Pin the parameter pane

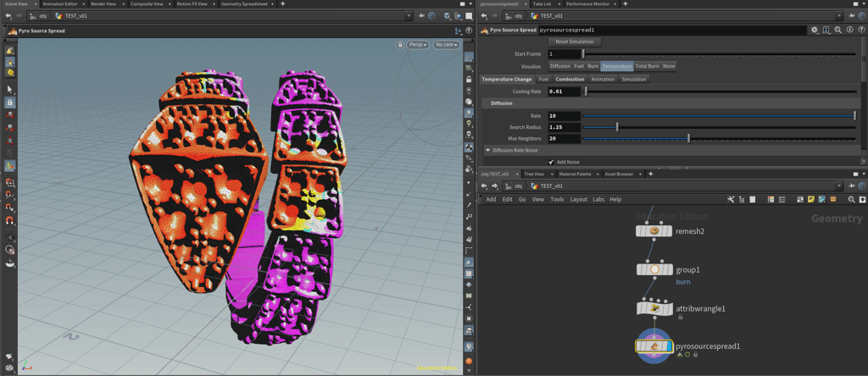click(853, 16)
